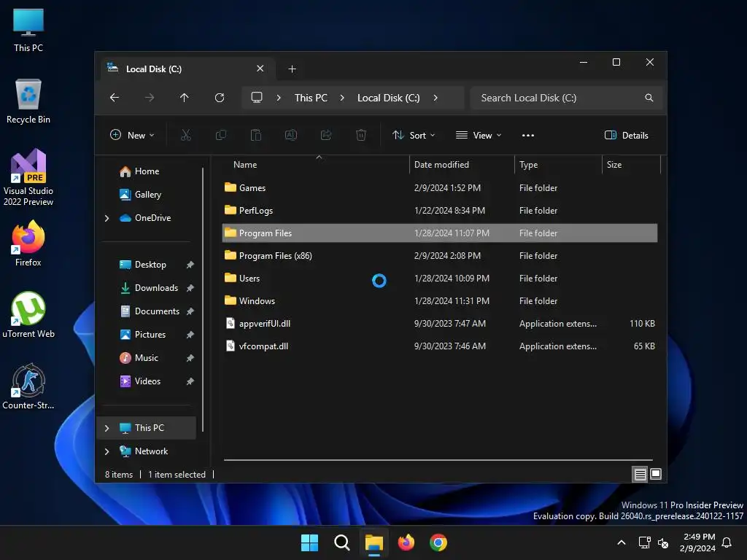
Task: Sort by Date modified column
Action: pos(462,165)
